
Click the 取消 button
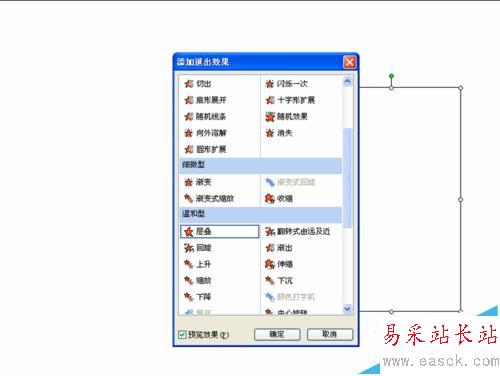330,334
